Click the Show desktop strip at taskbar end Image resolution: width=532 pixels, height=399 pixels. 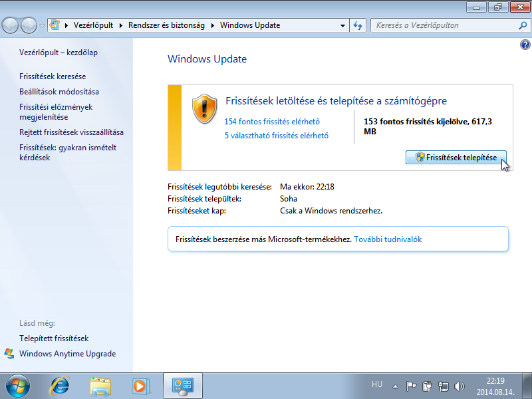coord(527,386)
